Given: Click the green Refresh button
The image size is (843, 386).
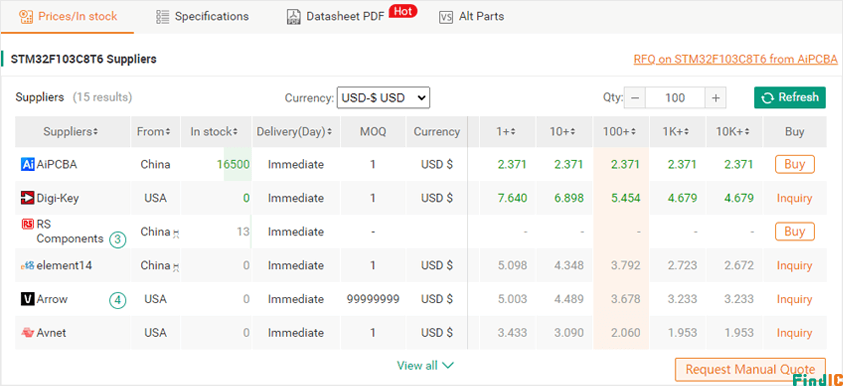Looking at the screenshot, I should click(x=790, y=98).
